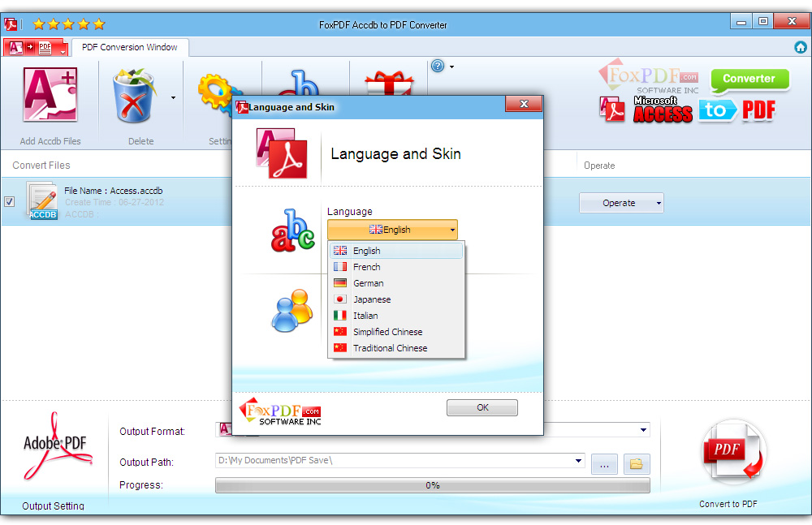Image resolution: width=812 pixels, height=525 pixels.
Task: Click the FoxPDF Software Inc logo in dialog
Action: click(280, 411)
